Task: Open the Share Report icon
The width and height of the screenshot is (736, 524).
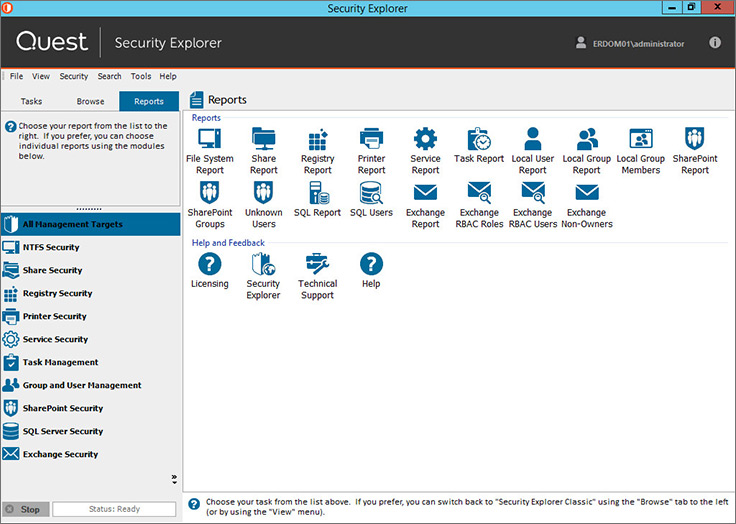Action: 263,151
